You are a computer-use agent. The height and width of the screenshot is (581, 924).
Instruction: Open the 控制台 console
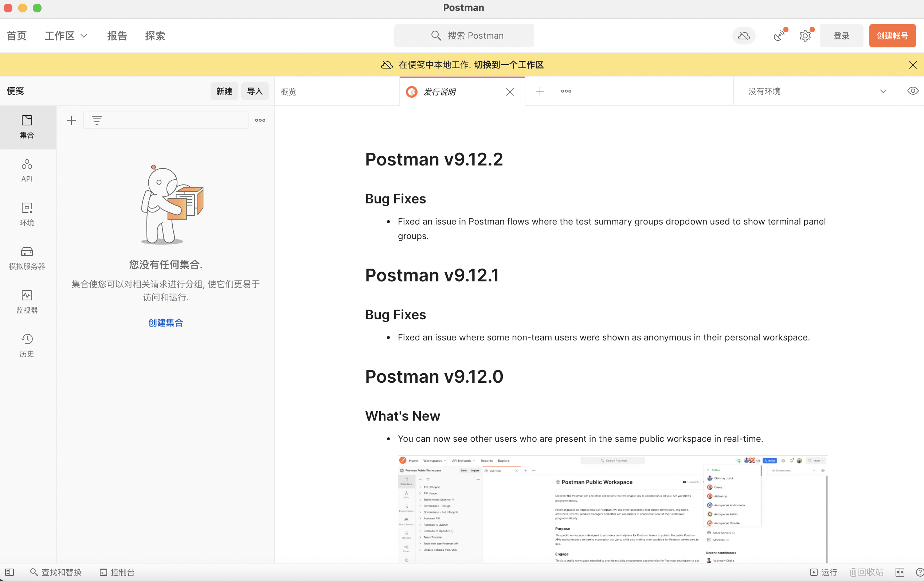click(x=117, y=572)
